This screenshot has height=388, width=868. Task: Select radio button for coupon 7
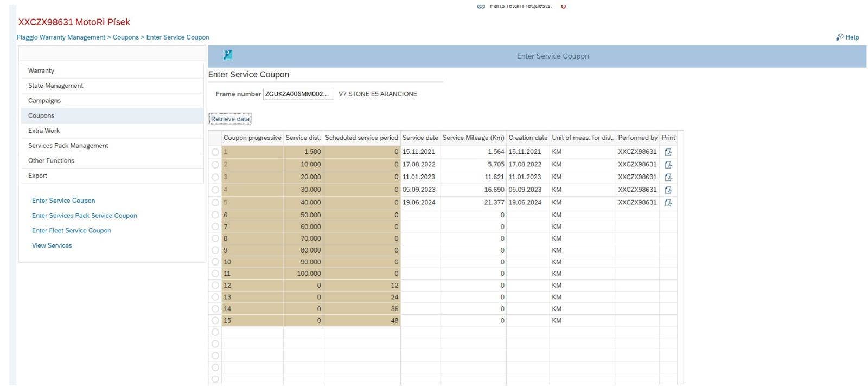click(x=215, y=227)
